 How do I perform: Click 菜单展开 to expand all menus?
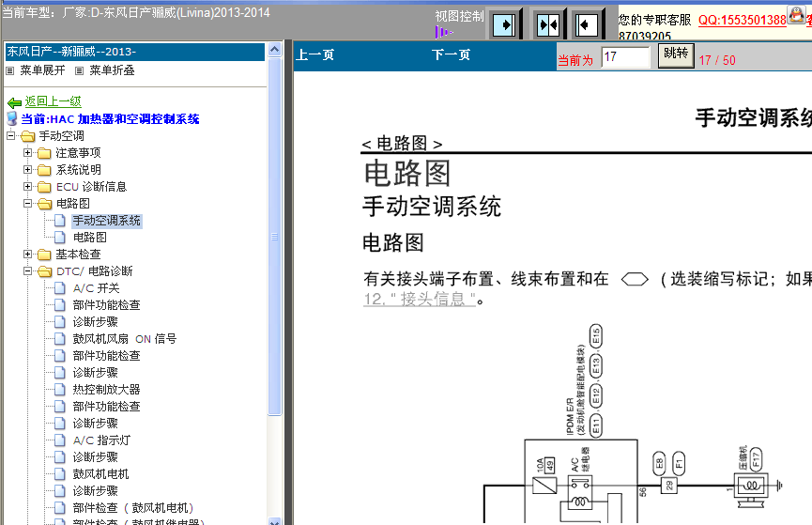tap(42, 70)
